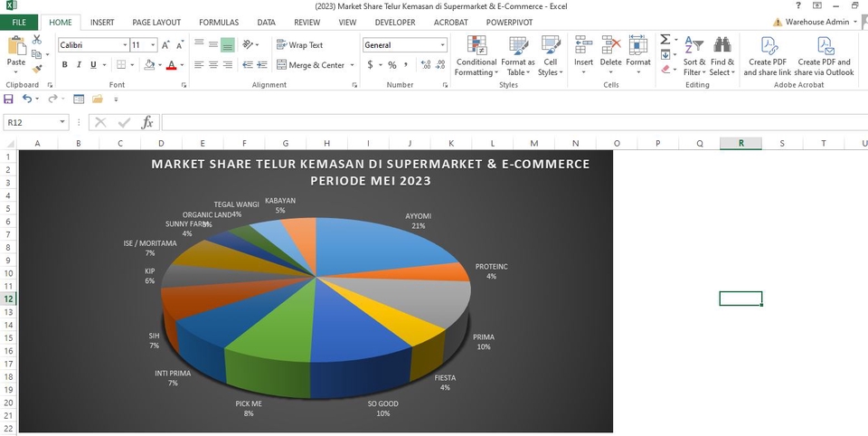Toggle bold formatting
Screen dimensions: 868x436
click(65, 65)
